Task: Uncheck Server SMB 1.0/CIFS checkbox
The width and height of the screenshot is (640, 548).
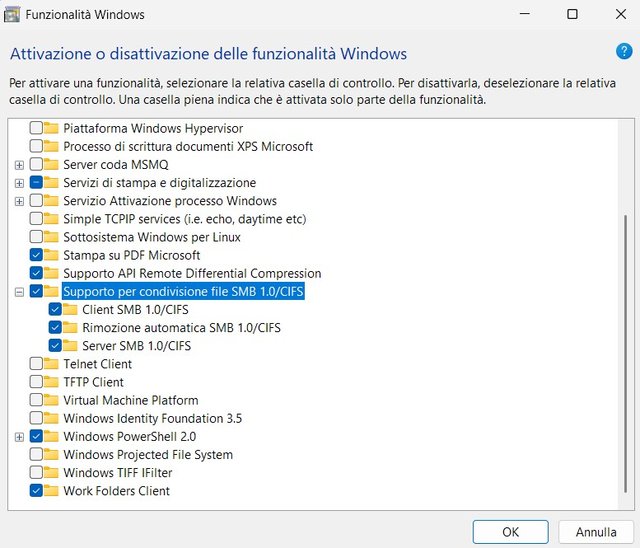Action: pos(55,346)
